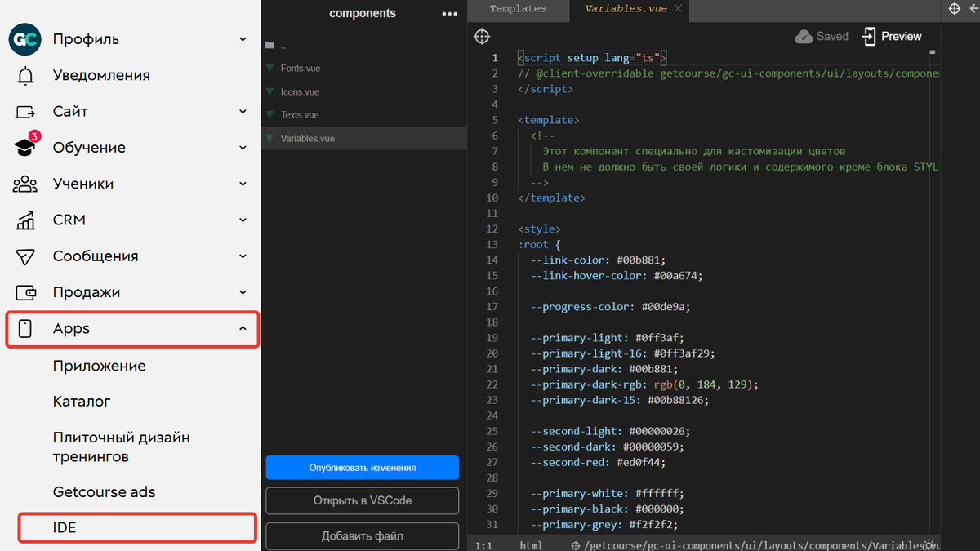
Task: Collapse the Apps menu chevron
Action: tap(243, 329)
